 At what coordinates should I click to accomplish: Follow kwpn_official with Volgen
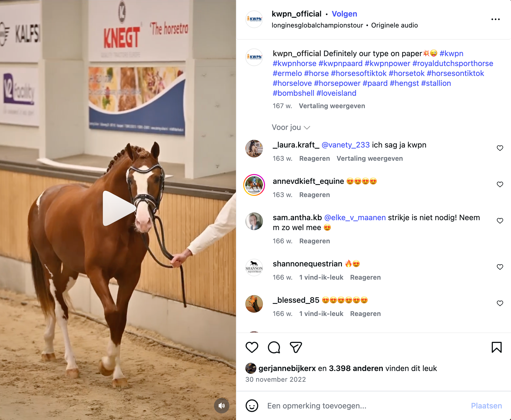point(344,14)
